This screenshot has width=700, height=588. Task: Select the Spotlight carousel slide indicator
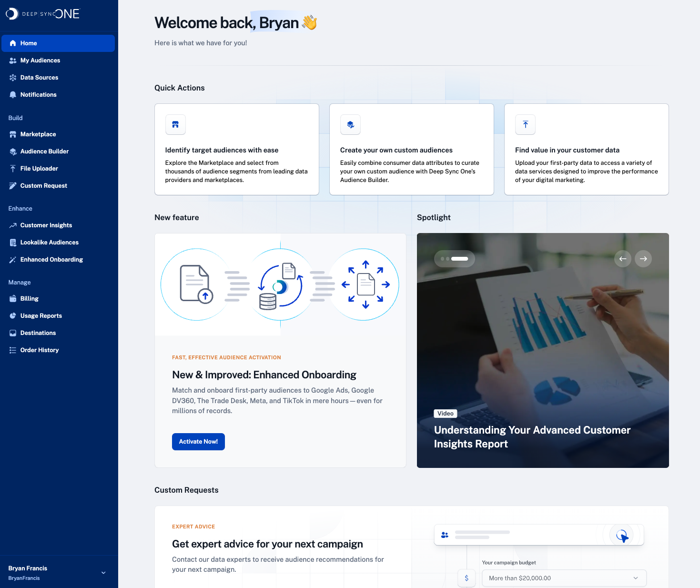[455, 259]
